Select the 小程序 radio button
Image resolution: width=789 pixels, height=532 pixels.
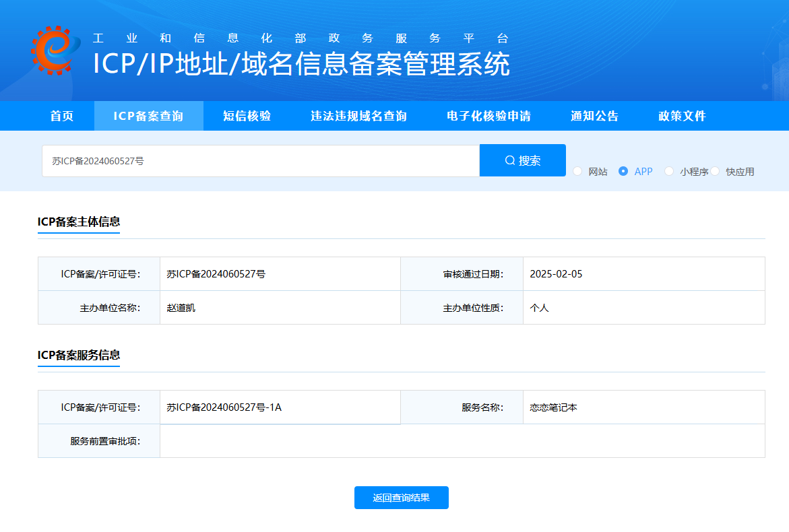point(668,172)
